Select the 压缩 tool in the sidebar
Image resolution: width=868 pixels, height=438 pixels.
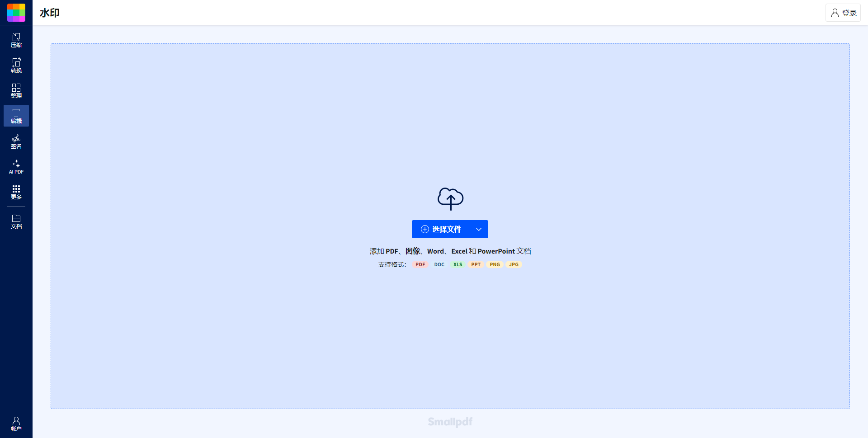click(x=16, y=40)
